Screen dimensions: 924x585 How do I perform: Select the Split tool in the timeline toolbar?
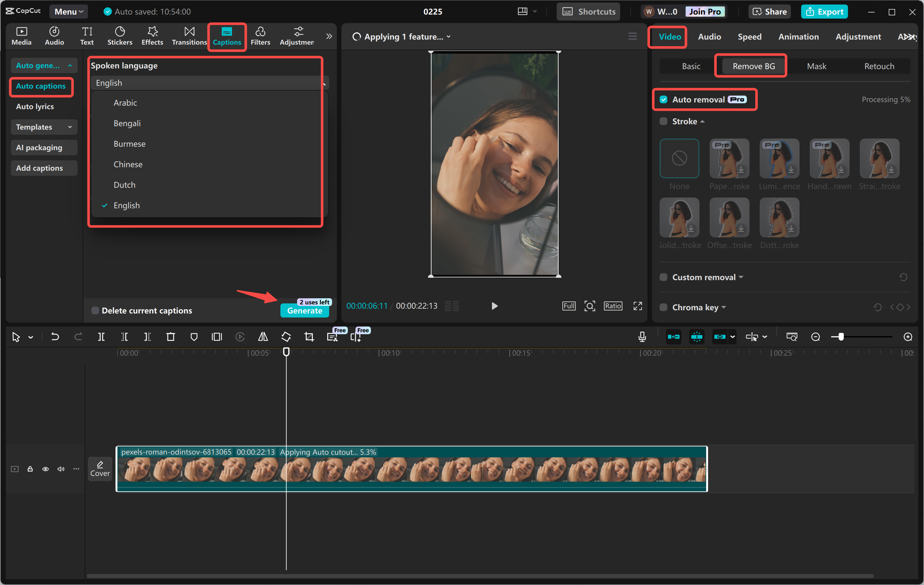coord(101,336)
